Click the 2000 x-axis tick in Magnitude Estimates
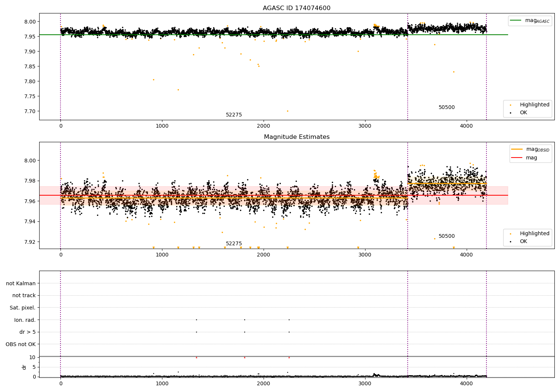 (264, 255)
